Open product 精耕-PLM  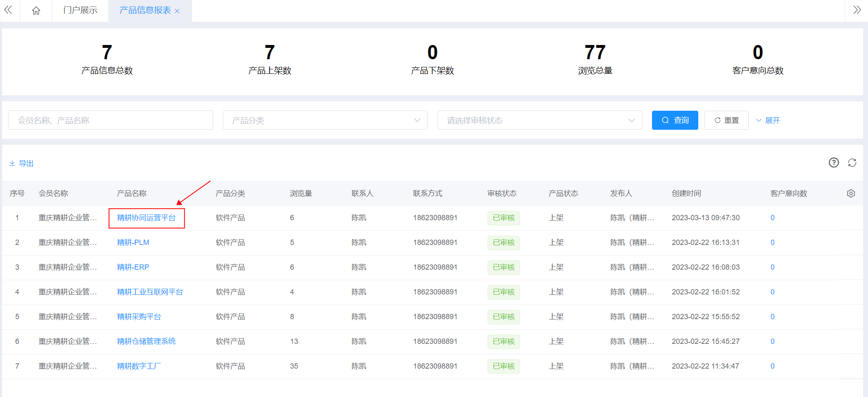tap(133, 242)
